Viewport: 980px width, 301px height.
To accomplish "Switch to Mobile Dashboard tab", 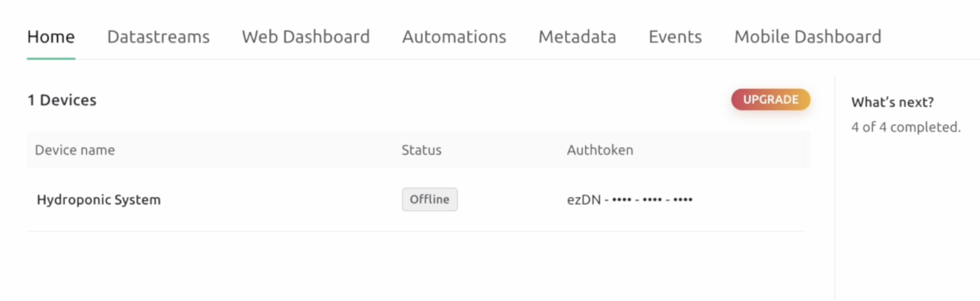I will tap(808, 37).
